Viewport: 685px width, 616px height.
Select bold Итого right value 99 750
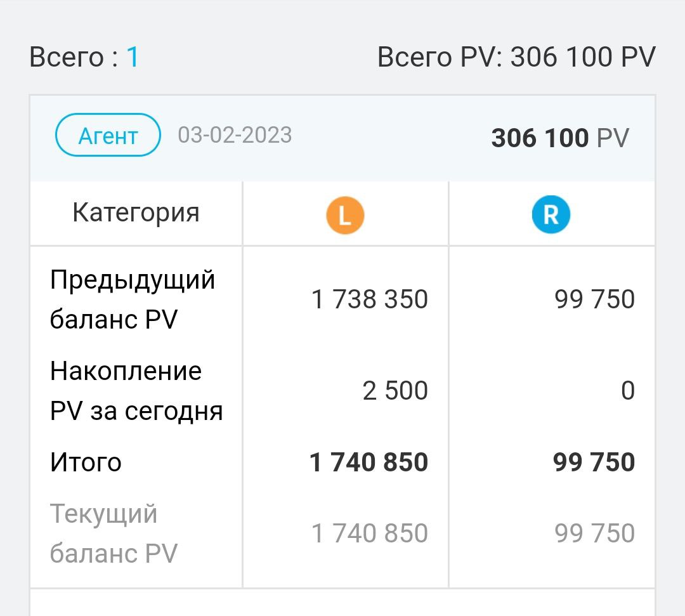click(594, 462)
